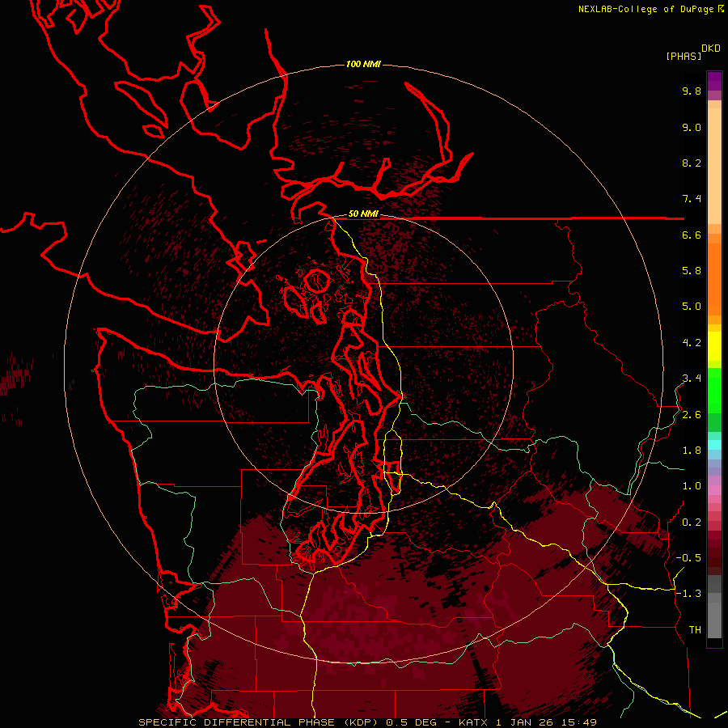Screen dimensions: 728x728
Task: Click the NEXLAB-College of DuPage label
Action: [x=645, y=9]
